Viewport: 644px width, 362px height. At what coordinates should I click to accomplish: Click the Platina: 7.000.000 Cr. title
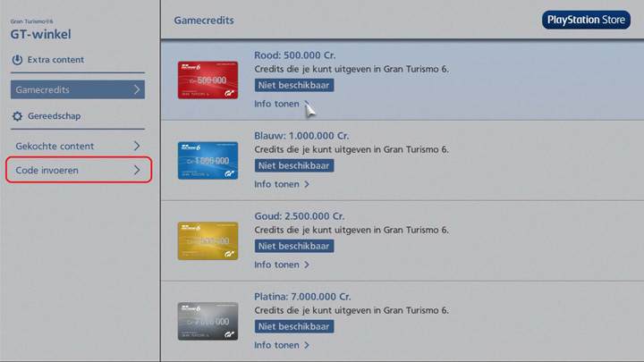[x=302, y=296]
